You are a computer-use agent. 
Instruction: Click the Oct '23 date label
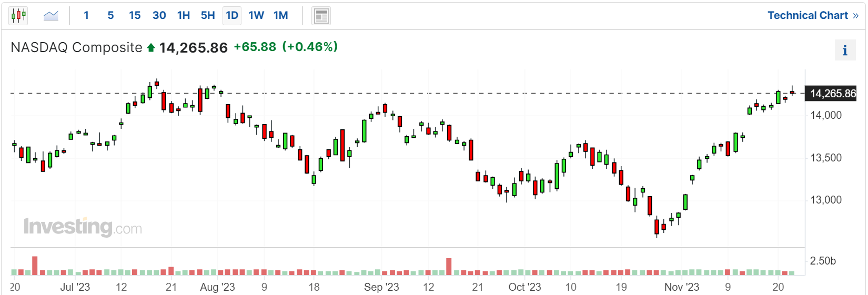click(524, 287)
